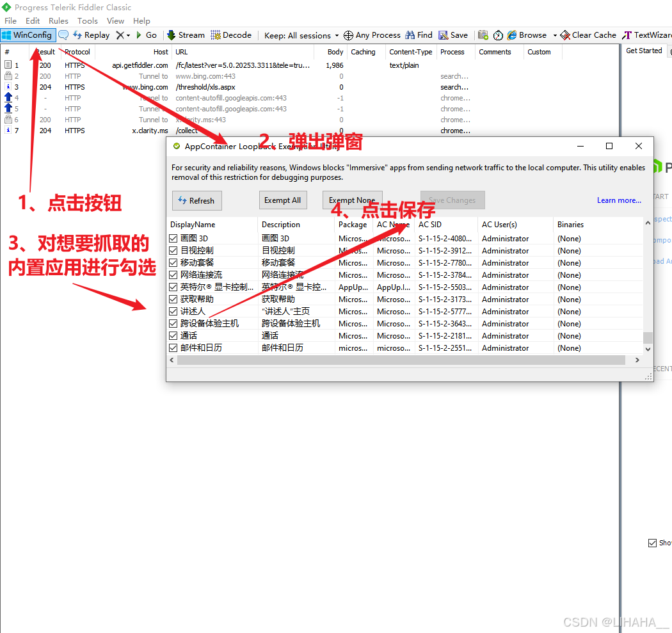The height and width of the screenshot is (633, 672).
Task: Click the horizontal scrollbar right arrow
Action: tap(637, 360)
